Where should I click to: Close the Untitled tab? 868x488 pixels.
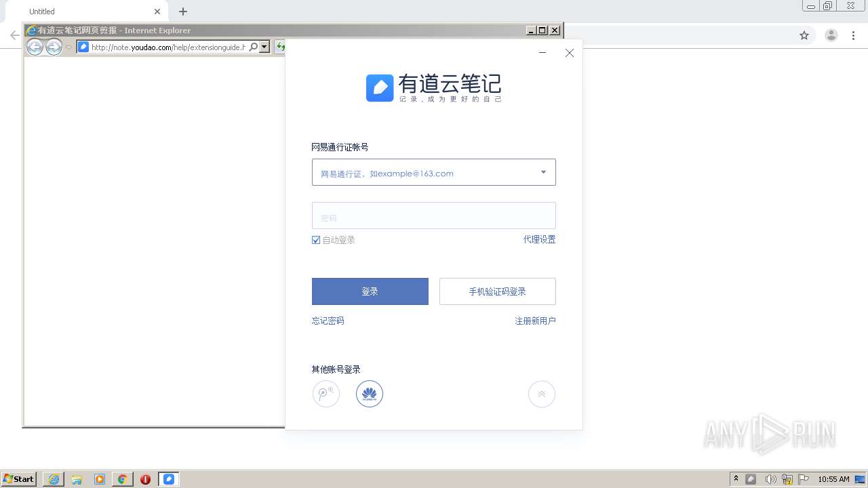[x=157, y=12]
